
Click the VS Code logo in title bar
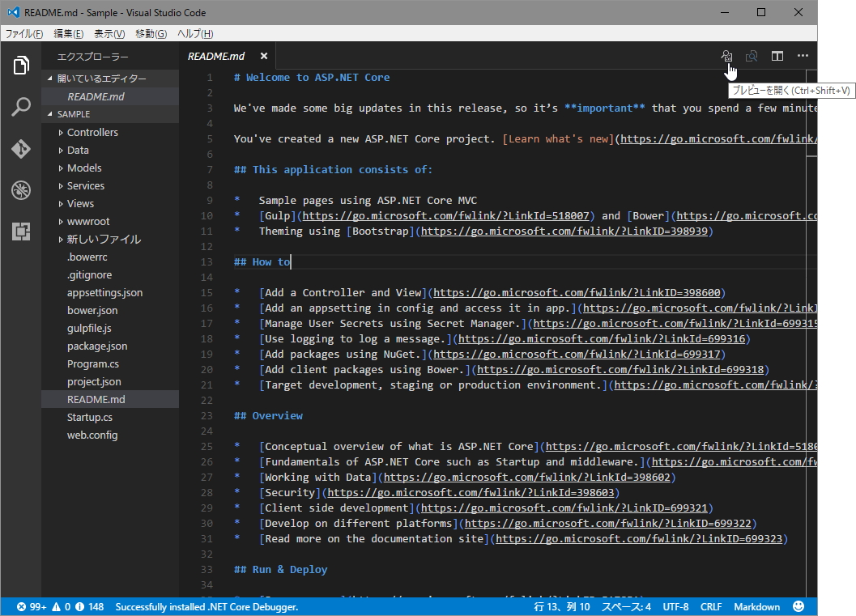tap(13, 12)
